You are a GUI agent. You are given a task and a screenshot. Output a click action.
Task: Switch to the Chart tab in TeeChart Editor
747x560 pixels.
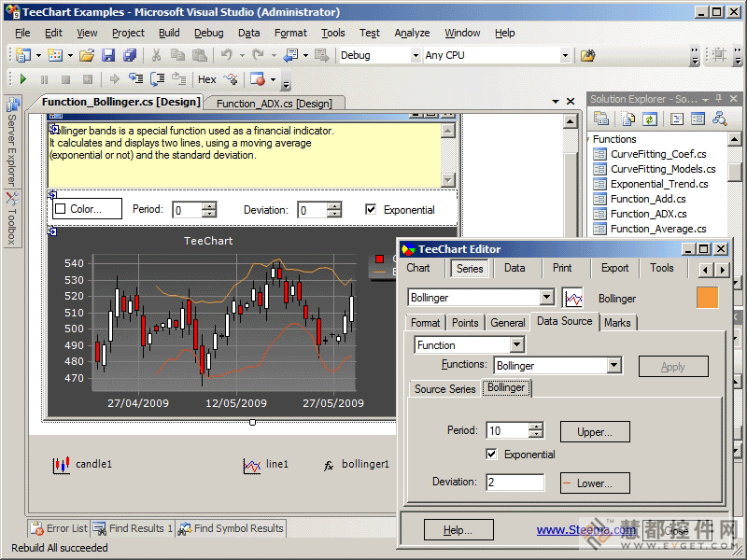point(418,268)
